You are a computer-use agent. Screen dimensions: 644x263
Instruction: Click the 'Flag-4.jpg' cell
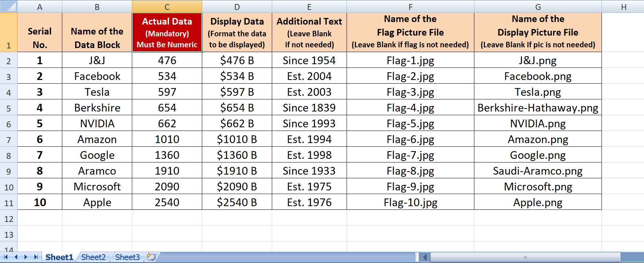click(410, 107)
